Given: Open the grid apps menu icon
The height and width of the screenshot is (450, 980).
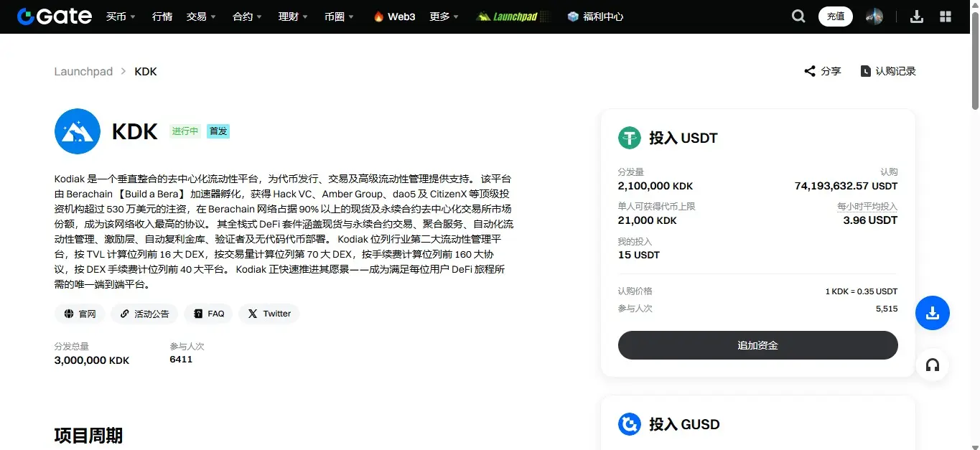Looking at the screenshot, I should [x=946, y=16].
